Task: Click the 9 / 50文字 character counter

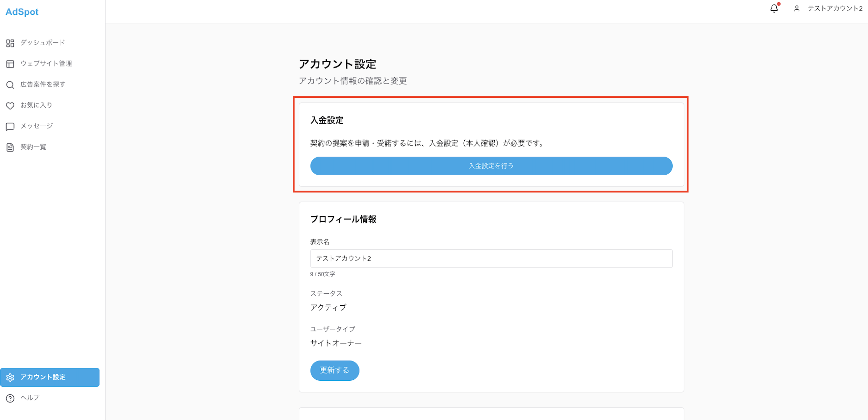Action: click(322, 274)
